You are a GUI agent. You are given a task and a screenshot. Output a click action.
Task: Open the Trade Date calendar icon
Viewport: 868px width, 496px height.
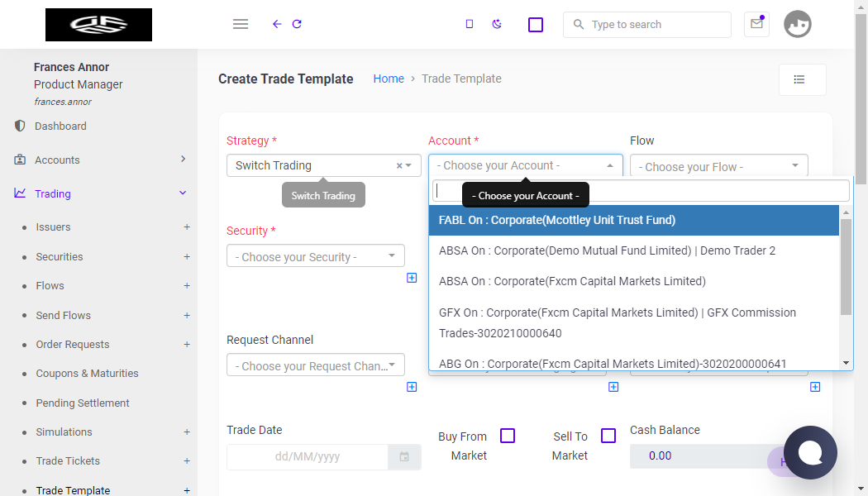click(x=404, y=456)
